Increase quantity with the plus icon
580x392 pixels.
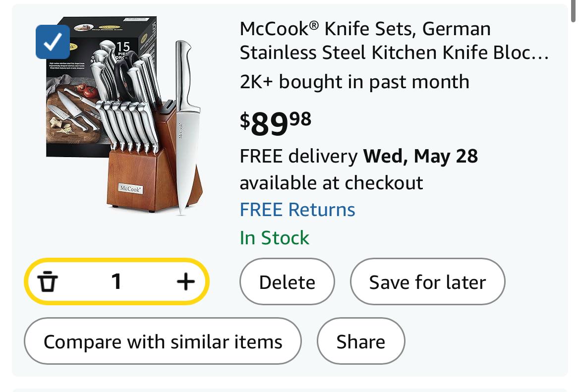point(186,282)
